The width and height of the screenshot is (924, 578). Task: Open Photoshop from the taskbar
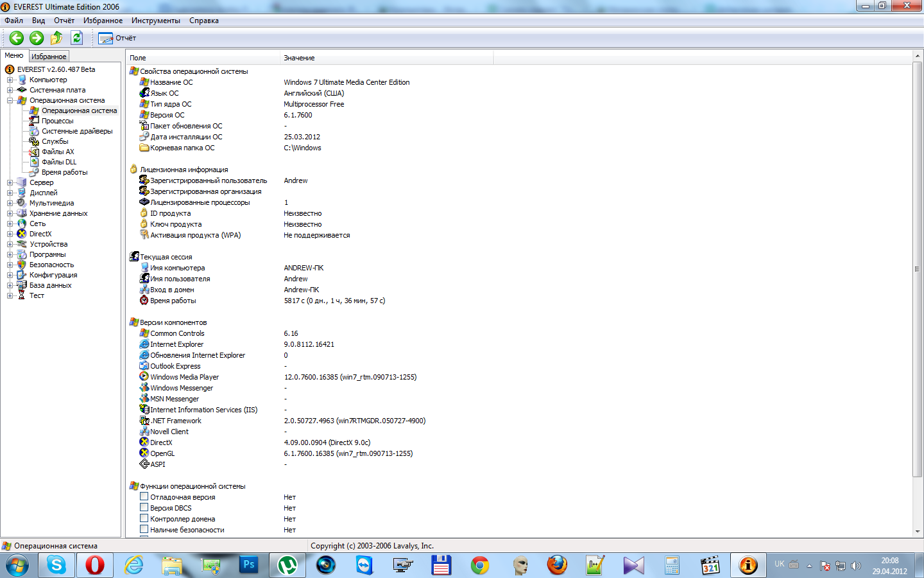click(x=249, y=565)
